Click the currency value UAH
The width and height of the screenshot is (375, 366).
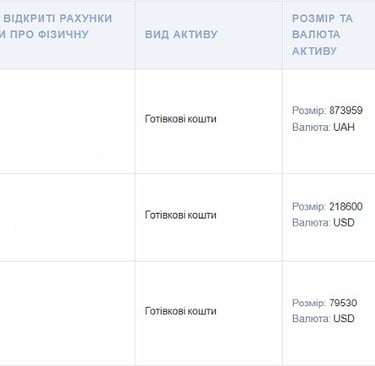tap(344, 127)
